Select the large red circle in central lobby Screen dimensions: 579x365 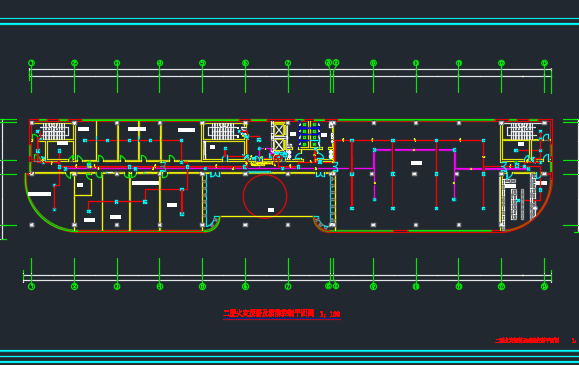pos(265,196)
